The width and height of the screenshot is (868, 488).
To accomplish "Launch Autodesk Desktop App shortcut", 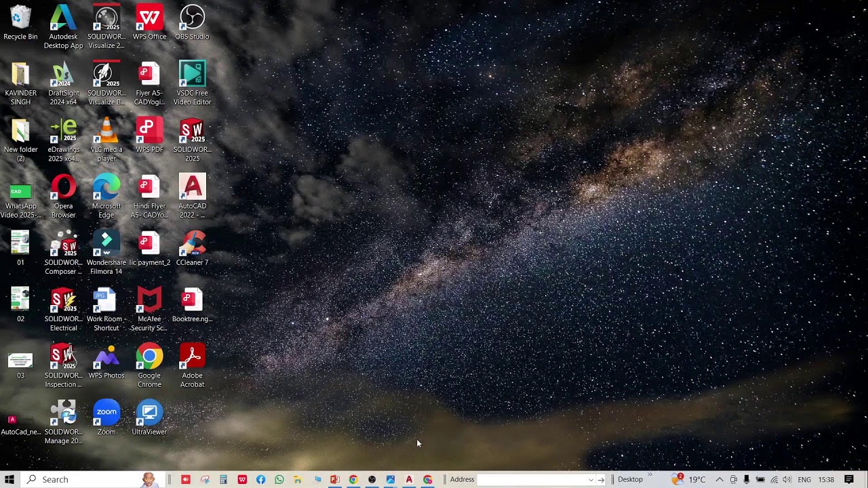I will click(x=63, y=27).
